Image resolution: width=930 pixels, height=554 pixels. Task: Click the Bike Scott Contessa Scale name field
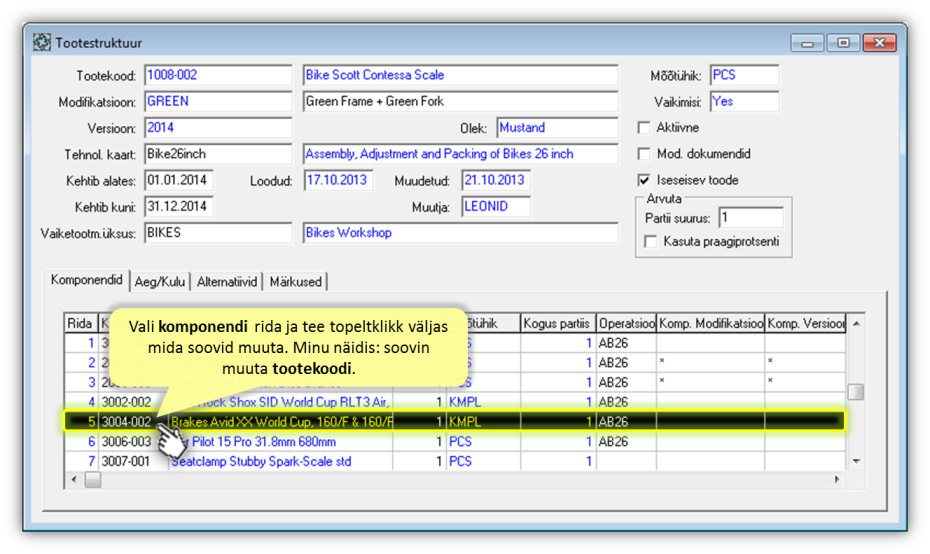460,75
